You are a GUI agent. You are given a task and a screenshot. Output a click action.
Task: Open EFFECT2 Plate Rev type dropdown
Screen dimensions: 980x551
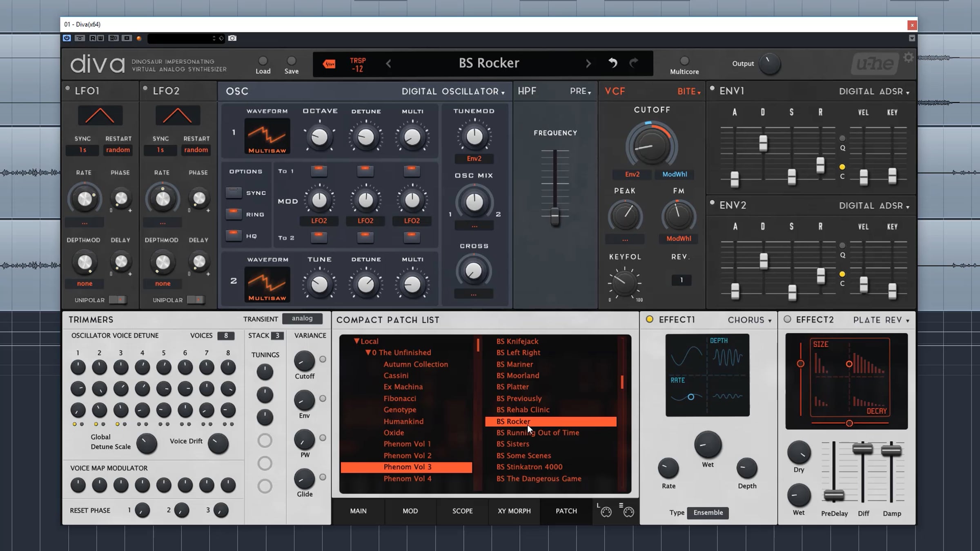(881, 320)
